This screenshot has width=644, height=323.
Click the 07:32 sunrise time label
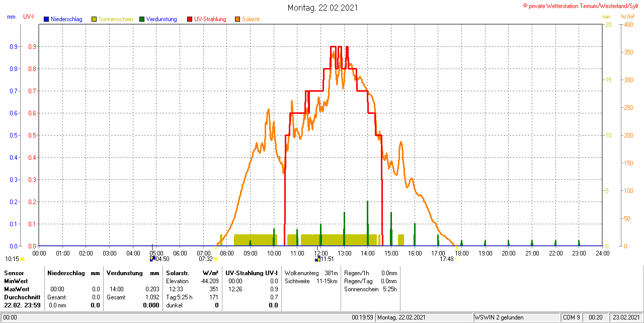(206, 259)
